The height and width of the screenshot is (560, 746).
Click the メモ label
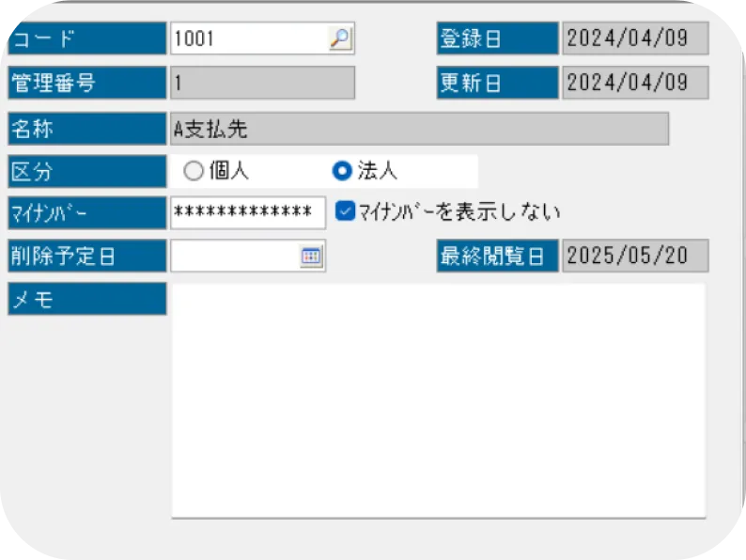click(x=86, y=300)
